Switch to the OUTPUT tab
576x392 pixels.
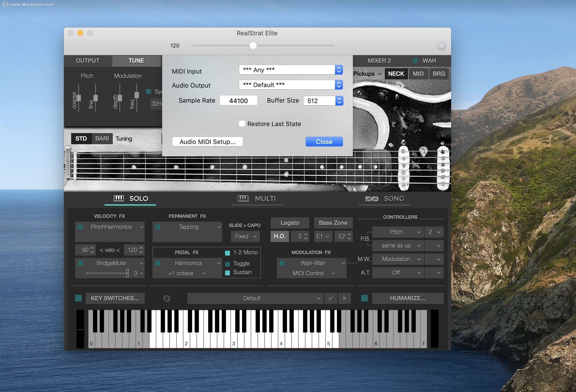coord(88,61)
